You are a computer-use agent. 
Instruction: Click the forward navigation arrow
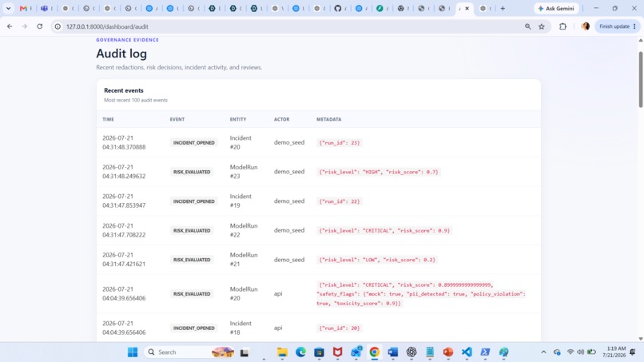25,26
